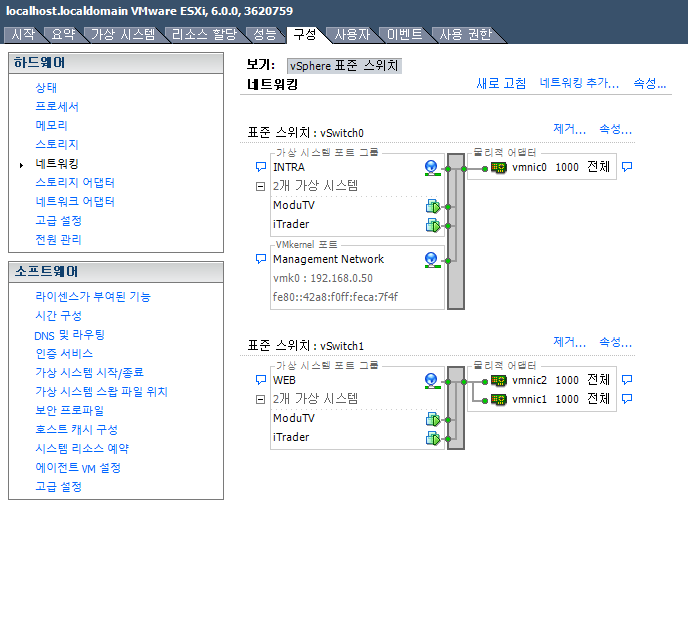Open the 에이전트 VM 설정 link
This screenshot has width=688, height=630.
(78, 468)
